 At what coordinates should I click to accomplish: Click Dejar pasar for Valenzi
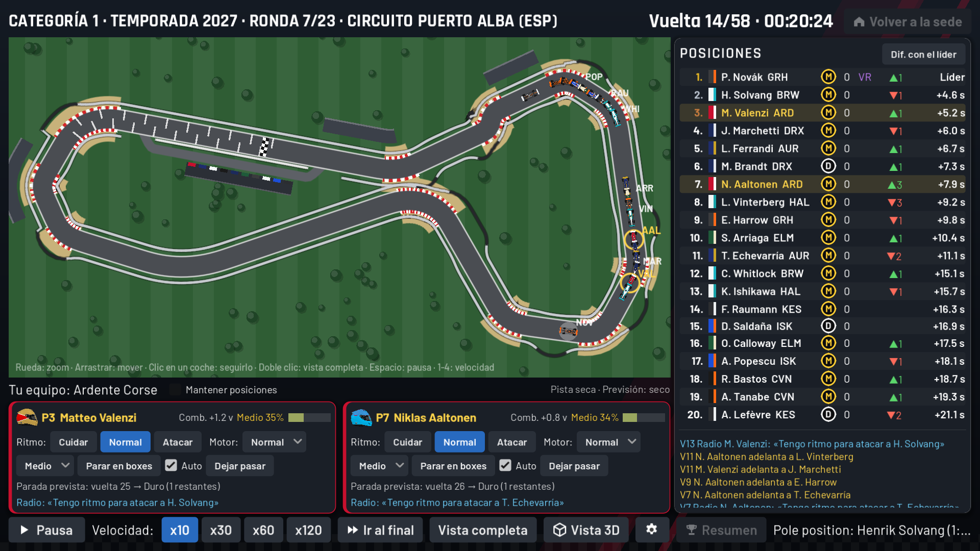coord(240,466)
